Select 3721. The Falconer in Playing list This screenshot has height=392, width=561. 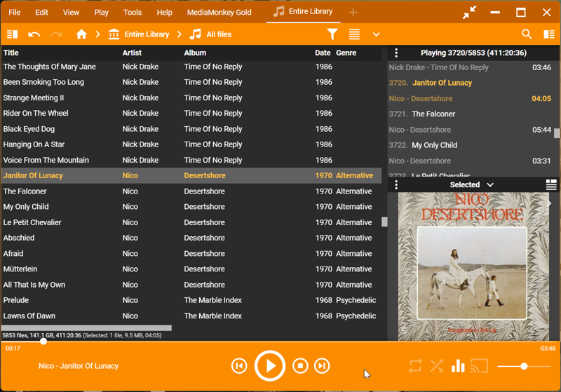coord(471,122)
